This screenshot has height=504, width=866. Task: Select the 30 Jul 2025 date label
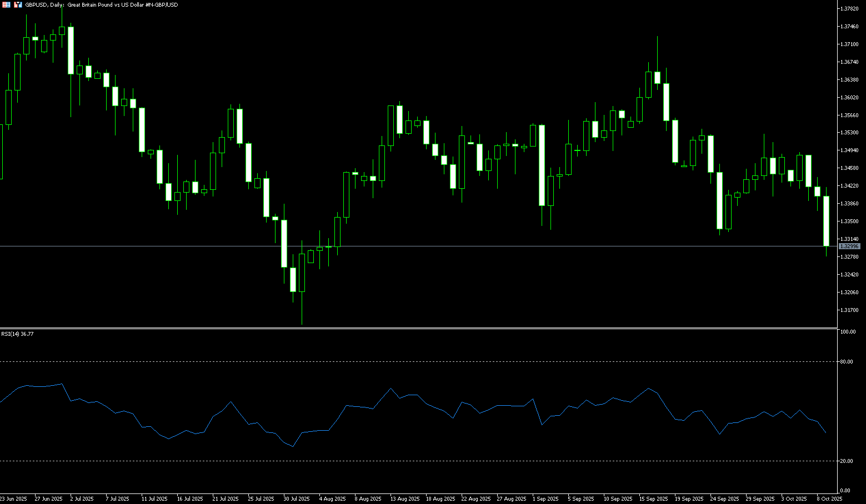(297, 499)
